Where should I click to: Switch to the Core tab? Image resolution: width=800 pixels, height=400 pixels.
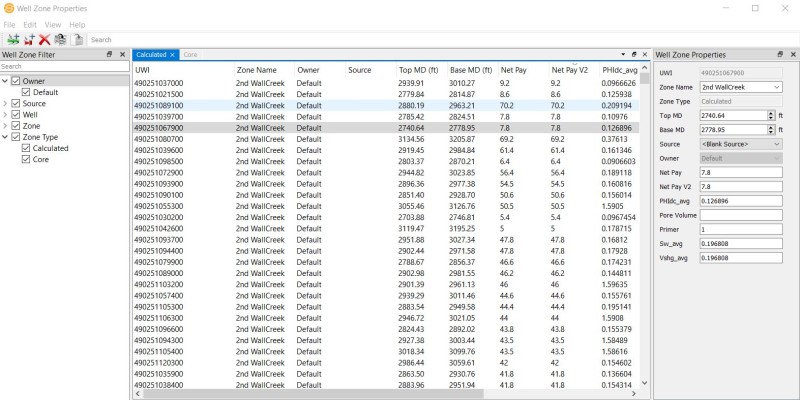coord(191,55)
